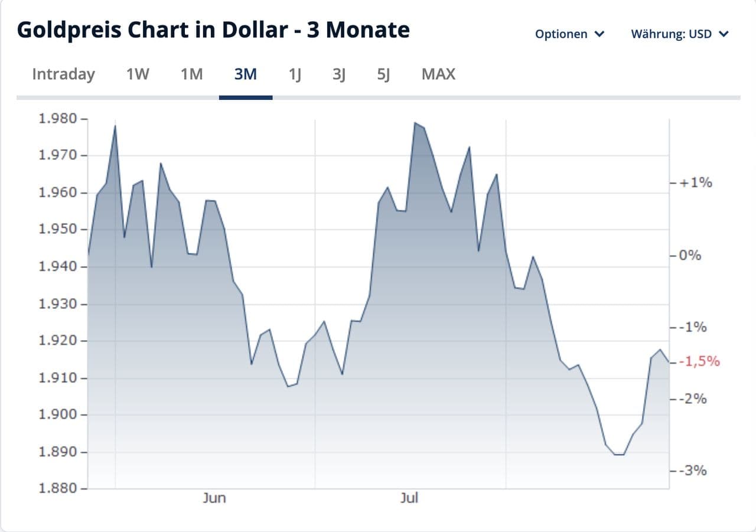This screenshot has width=756, height=532.
Task: Click the Jun label on the x-axis
Action: [x=214, y=498]
